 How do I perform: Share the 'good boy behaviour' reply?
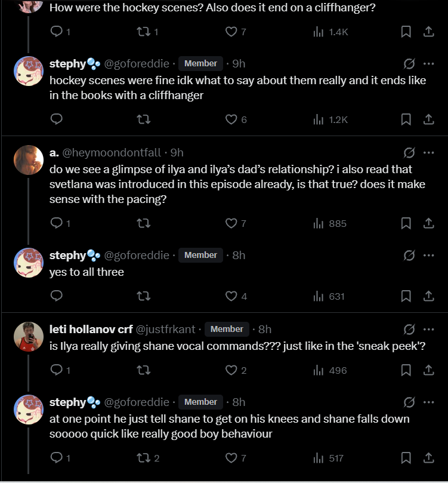coord(428,458)
